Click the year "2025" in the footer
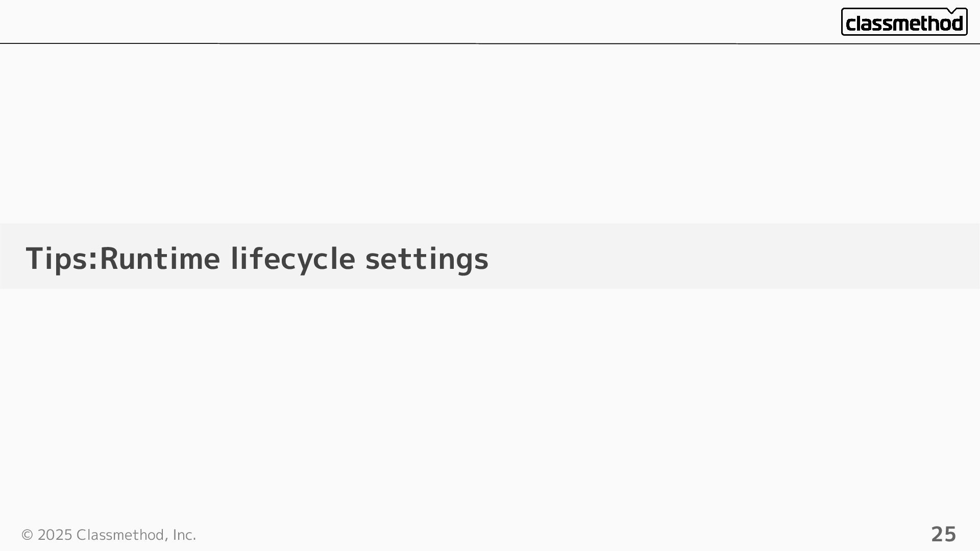980x551 pixels. click(55, 535)
